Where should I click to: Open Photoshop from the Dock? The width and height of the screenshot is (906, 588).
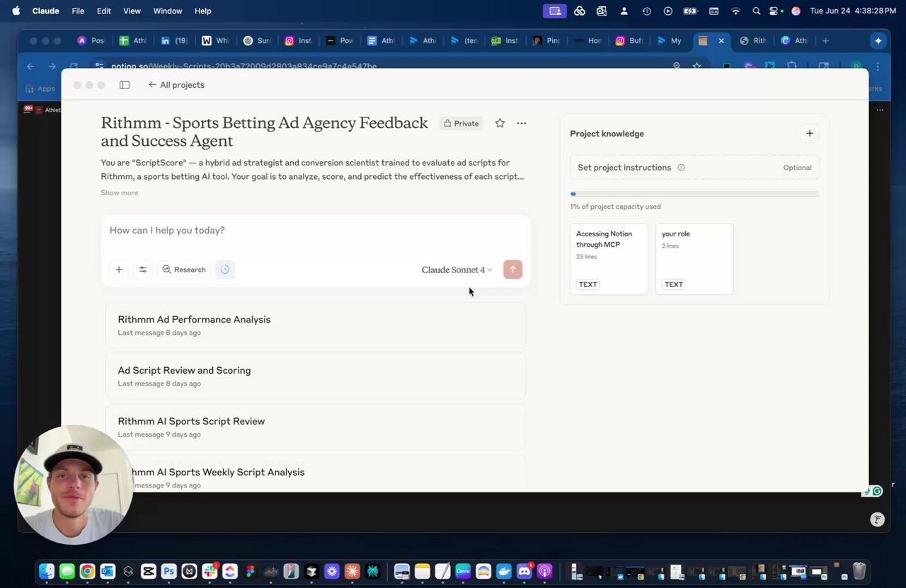168,571
